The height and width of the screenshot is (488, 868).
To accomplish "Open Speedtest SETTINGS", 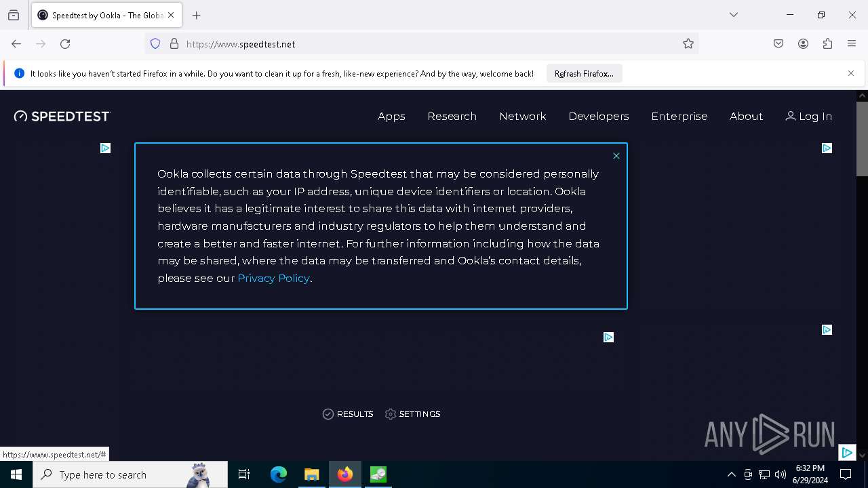I will [x=412, y=414].
